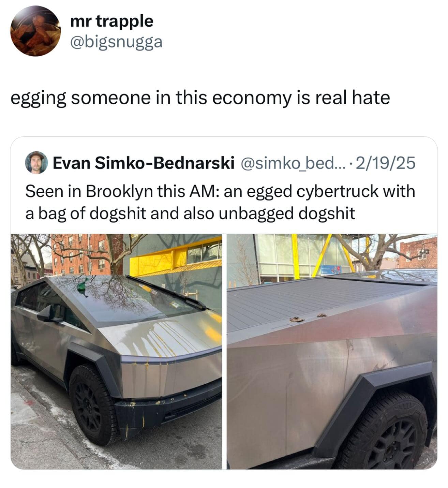Screen dimensions: 448x488
Task: Open mr trapple's profile picture
Action: coord(35,31)
